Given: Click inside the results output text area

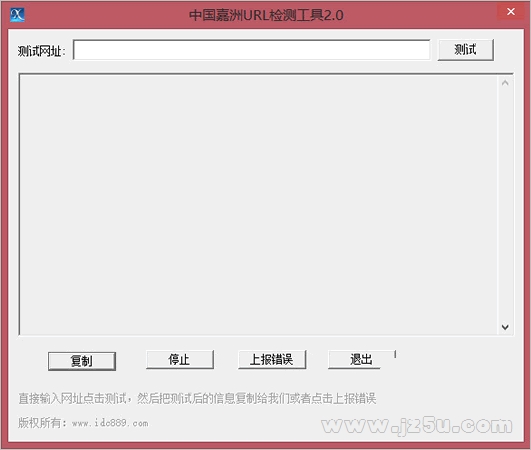Looking at the screenshot, I should (x=258, y=205).
